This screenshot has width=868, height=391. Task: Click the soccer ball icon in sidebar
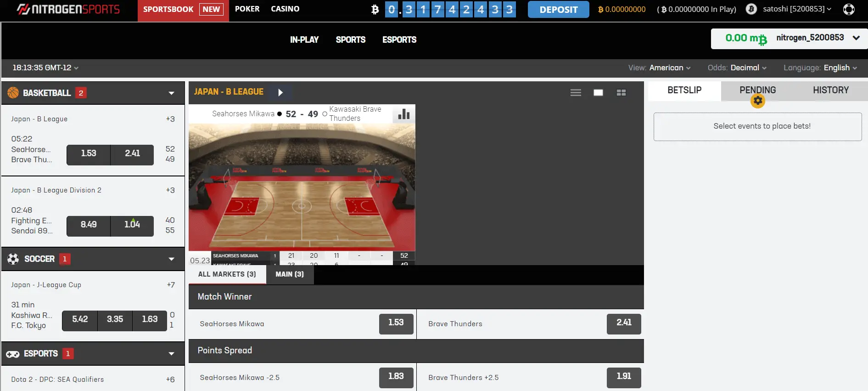point(13,259)
